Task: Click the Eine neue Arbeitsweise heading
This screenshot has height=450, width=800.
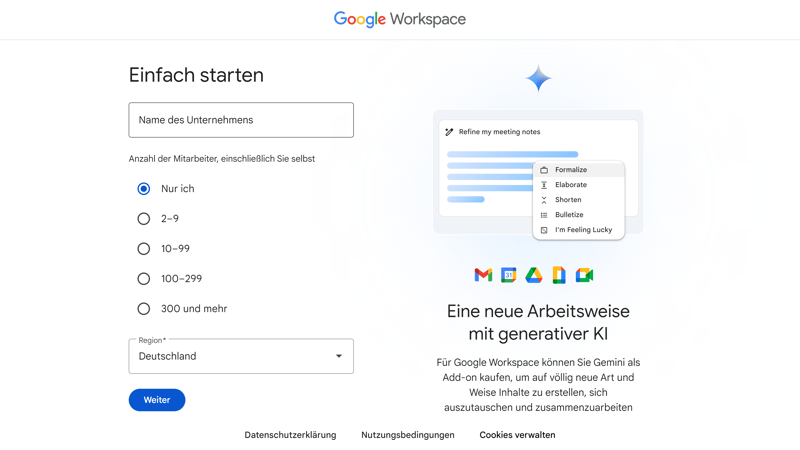Action: tap(538, 322)
